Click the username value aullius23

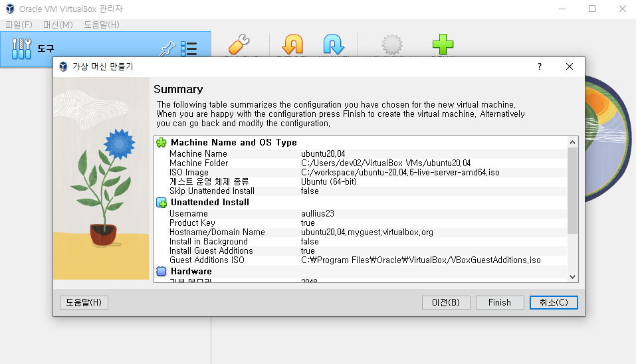coord(318,214)
